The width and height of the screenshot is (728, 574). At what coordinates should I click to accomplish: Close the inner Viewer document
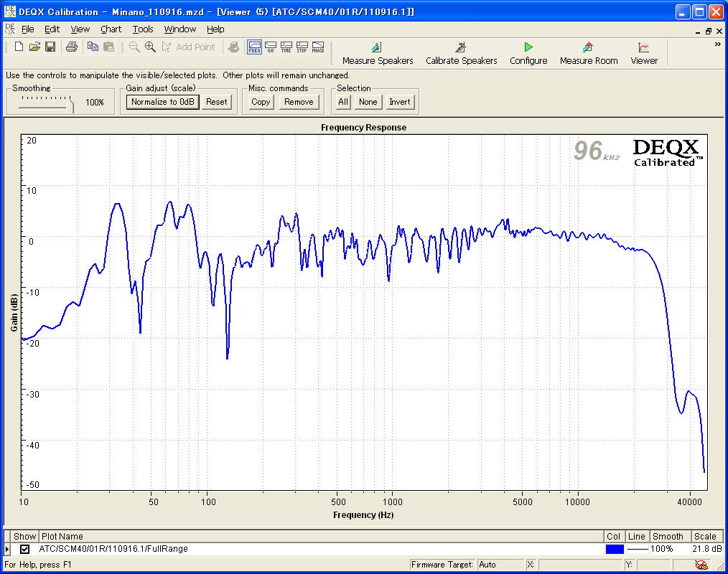pyautogui.click(x=719, y=31)
